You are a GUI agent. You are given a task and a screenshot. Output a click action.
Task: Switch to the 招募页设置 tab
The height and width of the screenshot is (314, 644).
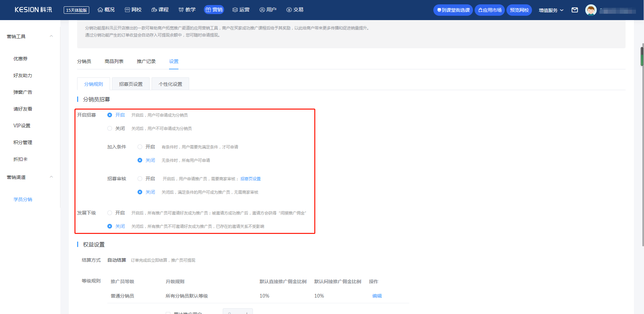pos(131,84)
